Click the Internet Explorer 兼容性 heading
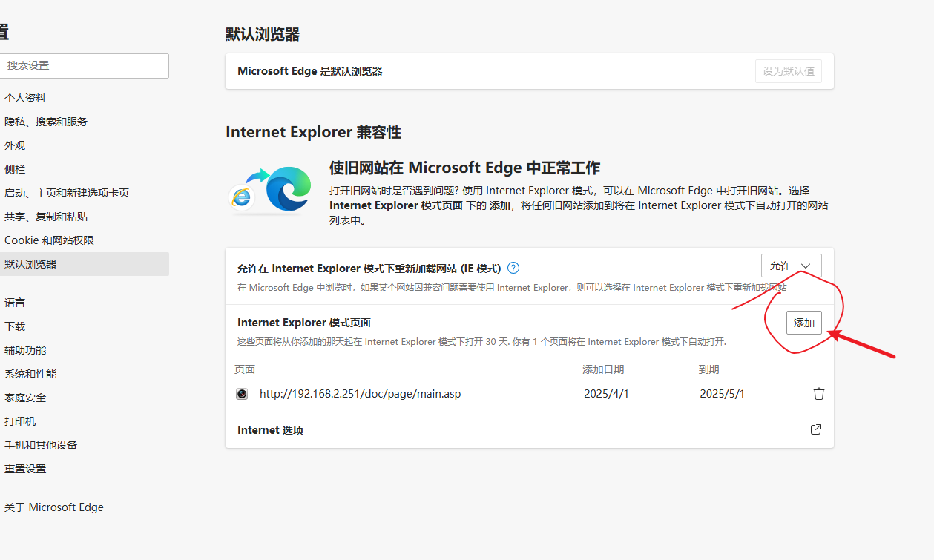Viewport: 934px width, 560px height. click(x=313, y=132)
